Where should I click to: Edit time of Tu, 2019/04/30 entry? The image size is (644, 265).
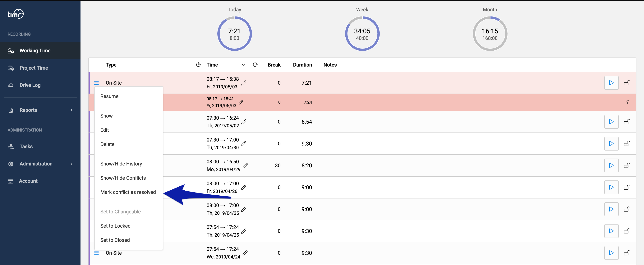pos(244,144)
